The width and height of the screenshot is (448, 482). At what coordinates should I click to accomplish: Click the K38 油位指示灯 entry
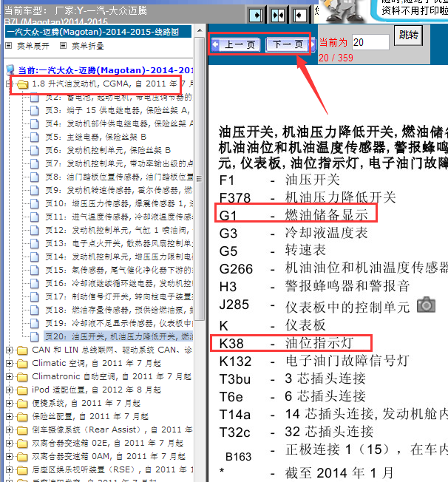tap(287, 343)
